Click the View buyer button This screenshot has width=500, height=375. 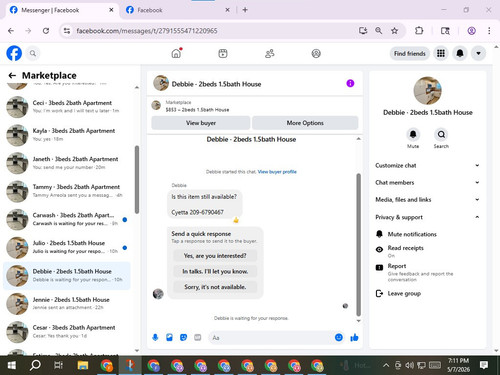click(201, 123)
